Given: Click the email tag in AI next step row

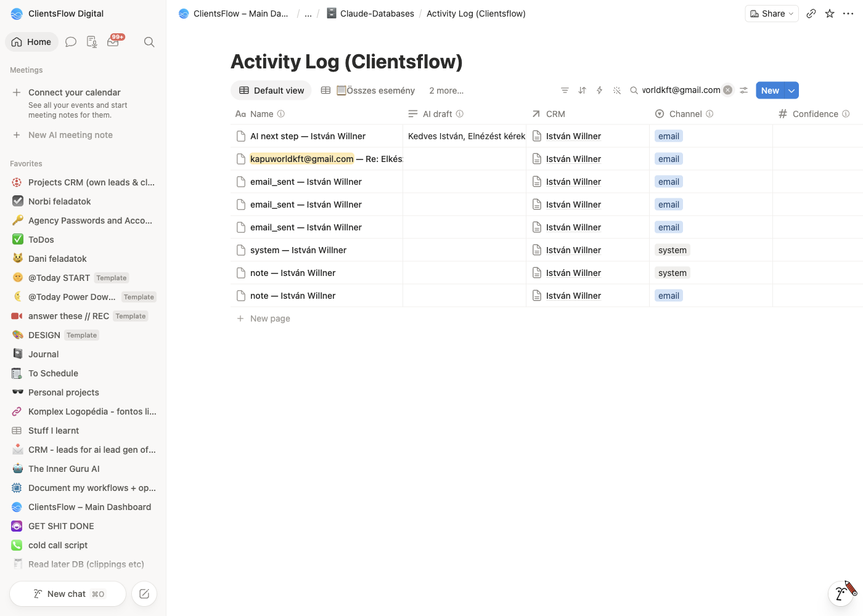Looking at the screenshot, I should pyautogui.click(x=669, y=136).
